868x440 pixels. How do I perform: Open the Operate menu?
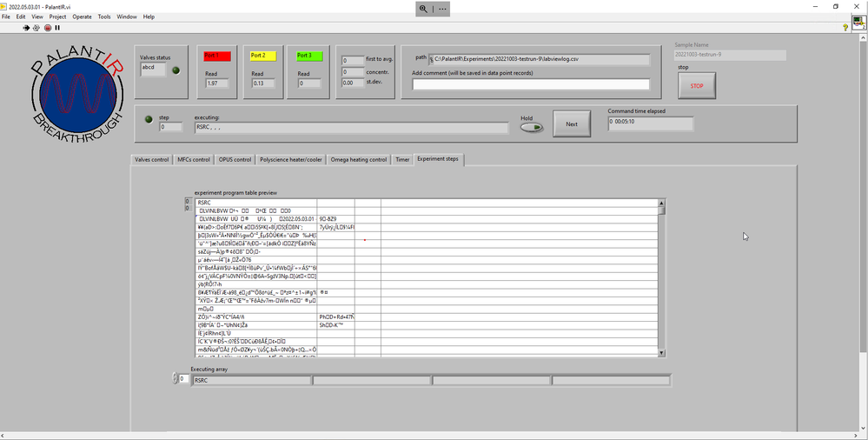(82, 17)
